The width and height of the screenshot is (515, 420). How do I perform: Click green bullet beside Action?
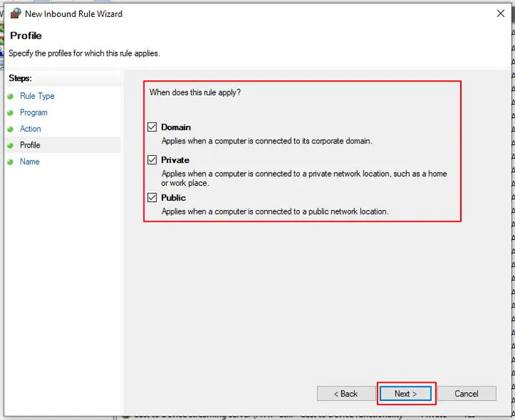pyautogui.click(x=10, y=130)
